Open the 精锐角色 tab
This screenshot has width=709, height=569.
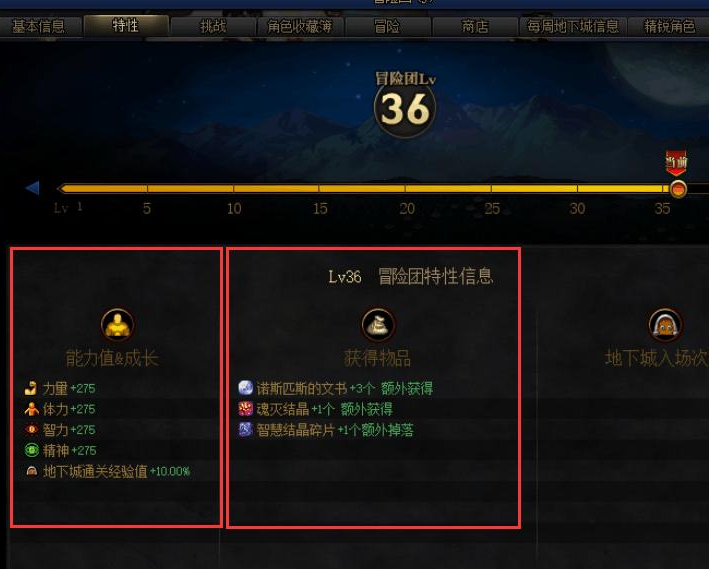(x=669, y=26)
